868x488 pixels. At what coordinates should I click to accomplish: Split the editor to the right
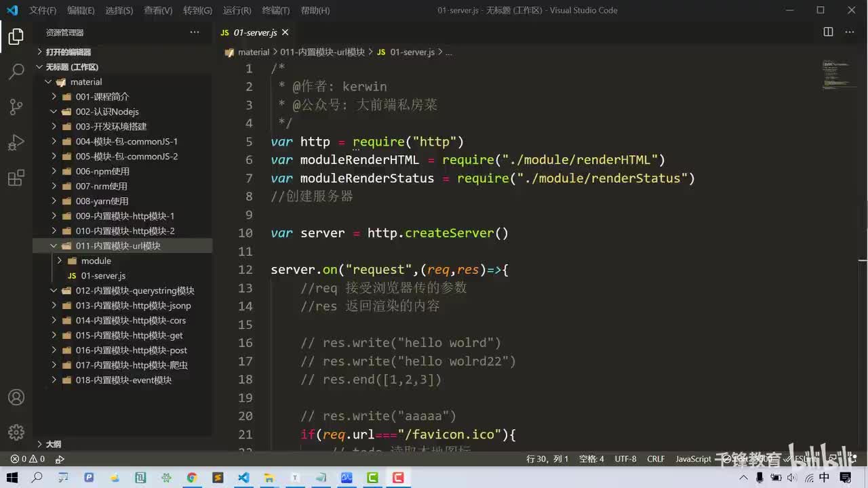tap(828, 32)
